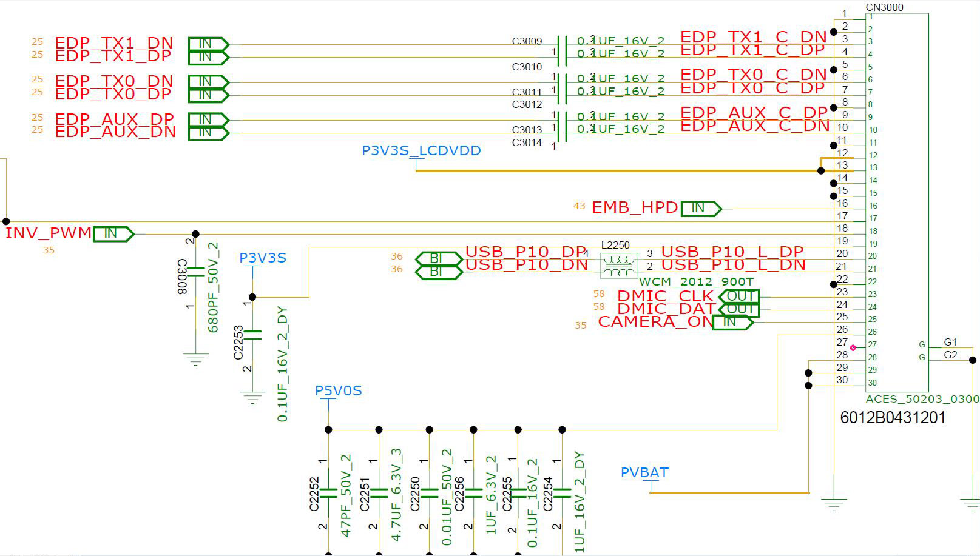Select the OUT port for DMIC_CLK

[x=739, y=296]
